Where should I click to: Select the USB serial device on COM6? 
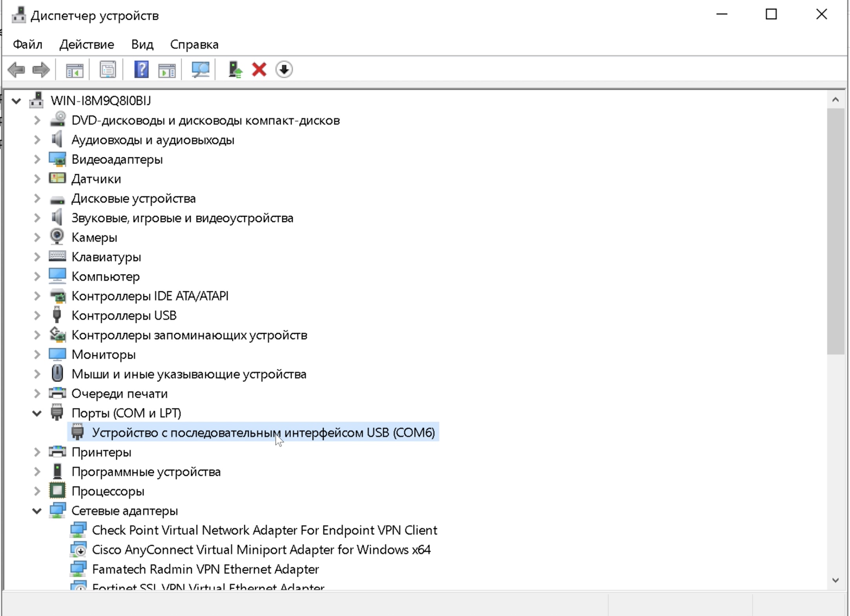263,432
